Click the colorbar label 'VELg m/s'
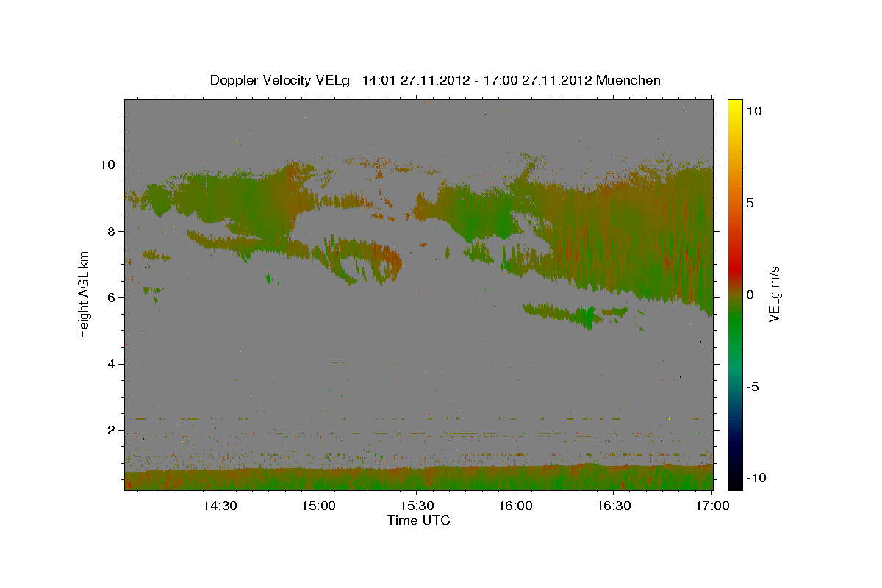Screen dimensions: 882x588 pos(775,293)
